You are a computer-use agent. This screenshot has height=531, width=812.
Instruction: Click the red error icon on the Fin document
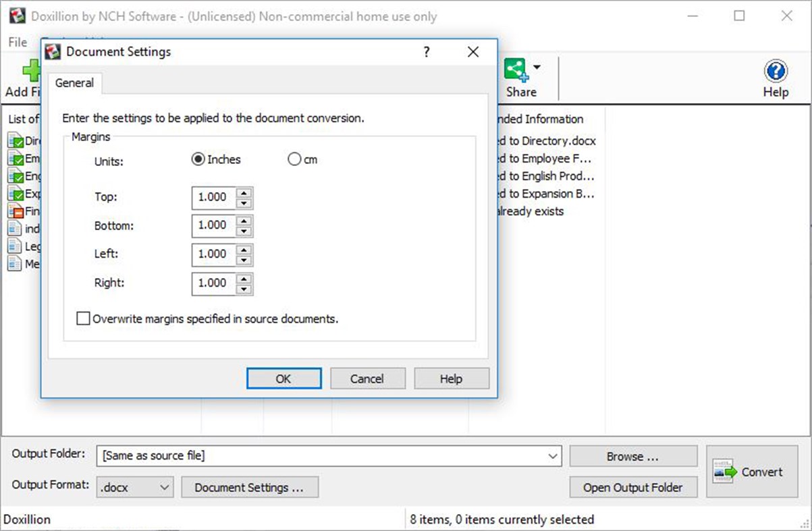(16, 211)
